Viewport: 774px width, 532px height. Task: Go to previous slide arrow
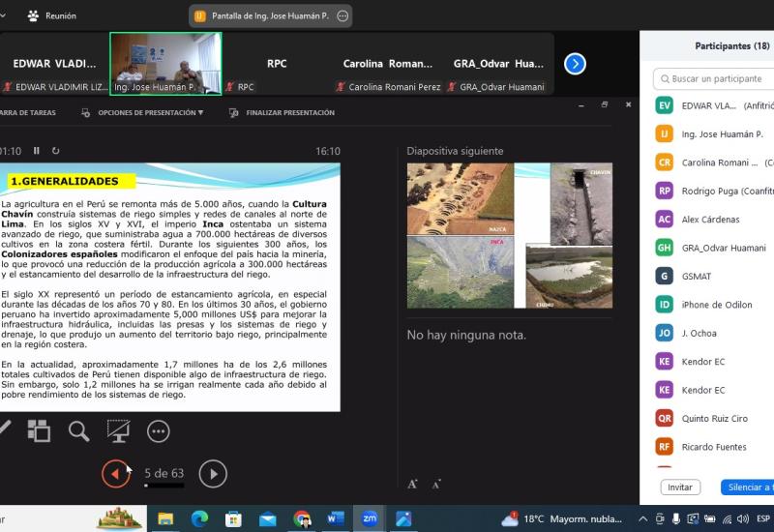coord(116,473)
